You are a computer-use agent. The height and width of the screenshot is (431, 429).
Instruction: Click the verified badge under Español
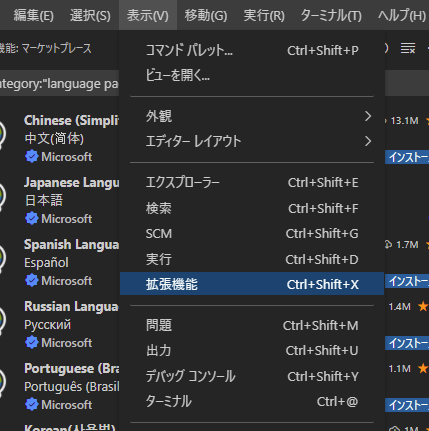tap(32, 281)
